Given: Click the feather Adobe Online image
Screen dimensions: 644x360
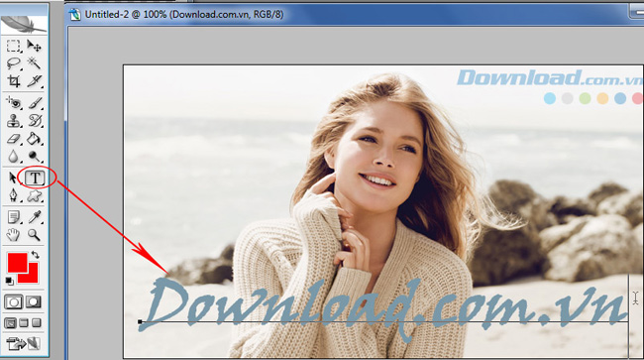Looking at the screenshot, I should click(24, 24).
